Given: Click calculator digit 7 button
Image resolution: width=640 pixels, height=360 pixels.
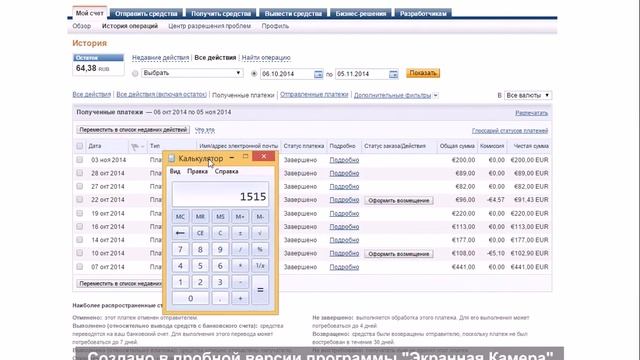Looking at the screenshot, I should pyautogui.click(x=180, y=249).
